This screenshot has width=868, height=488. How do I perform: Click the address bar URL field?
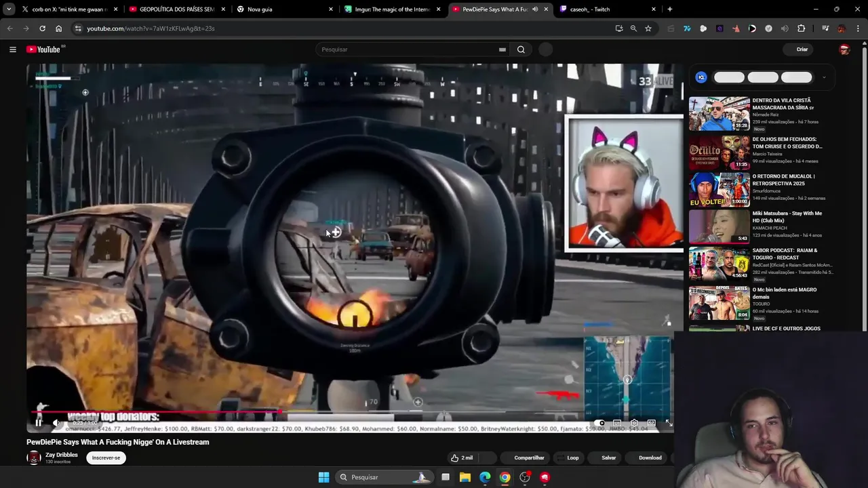346,28
